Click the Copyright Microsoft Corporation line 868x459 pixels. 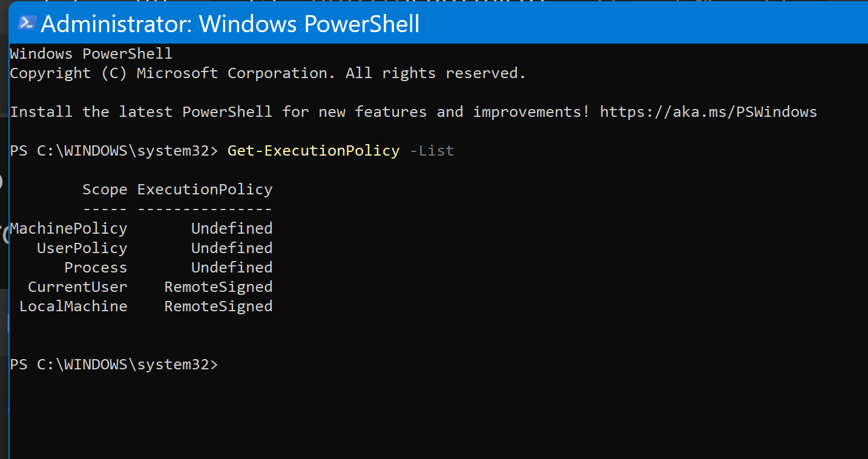pos(268,73)
